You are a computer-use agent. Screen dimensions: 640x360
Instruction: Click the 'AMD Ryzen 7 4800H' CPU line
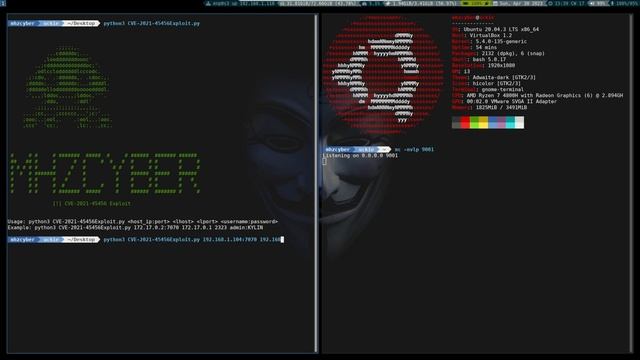pos(537,95)
